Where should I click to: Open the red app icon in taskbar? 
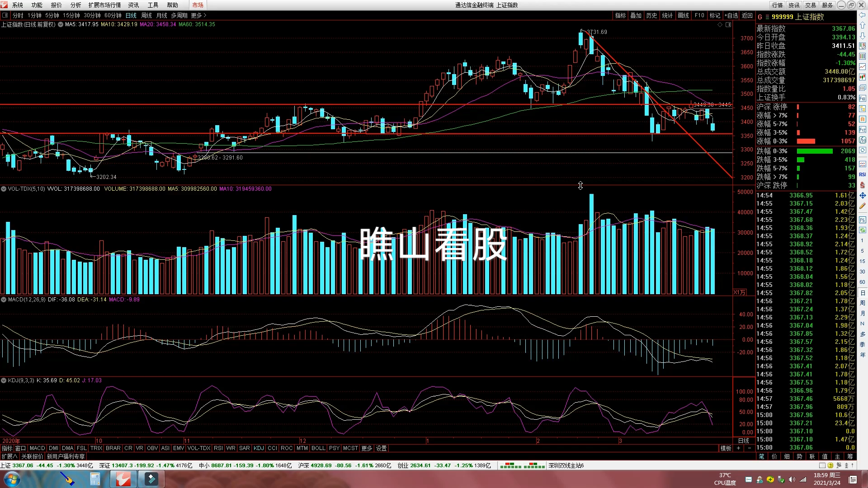pyautogui.click(x=123, y=479)
